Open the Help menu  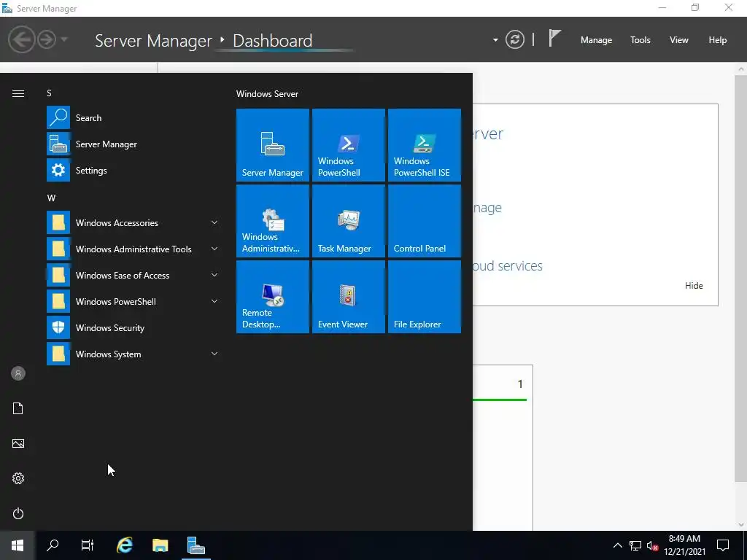point(718,40)
